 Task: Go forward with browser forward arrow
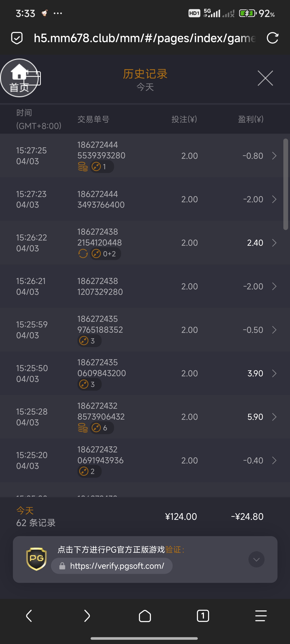(x=87, y=615)
